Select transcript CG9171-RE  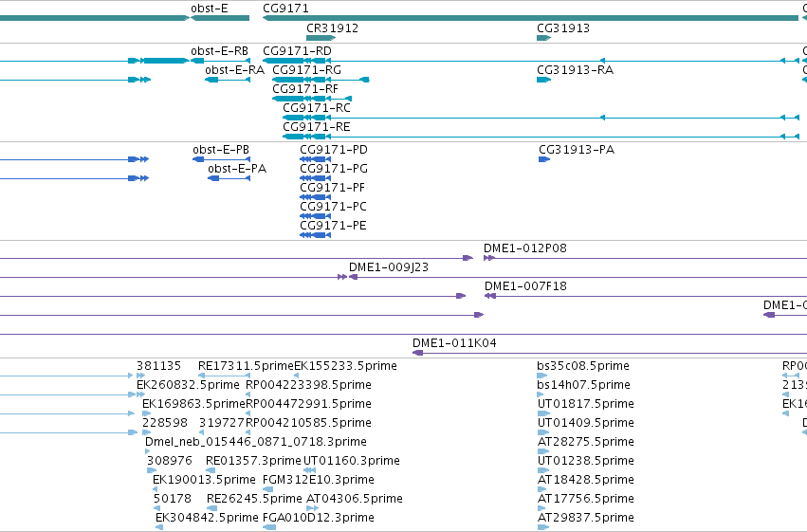click(x=316, y=127)
